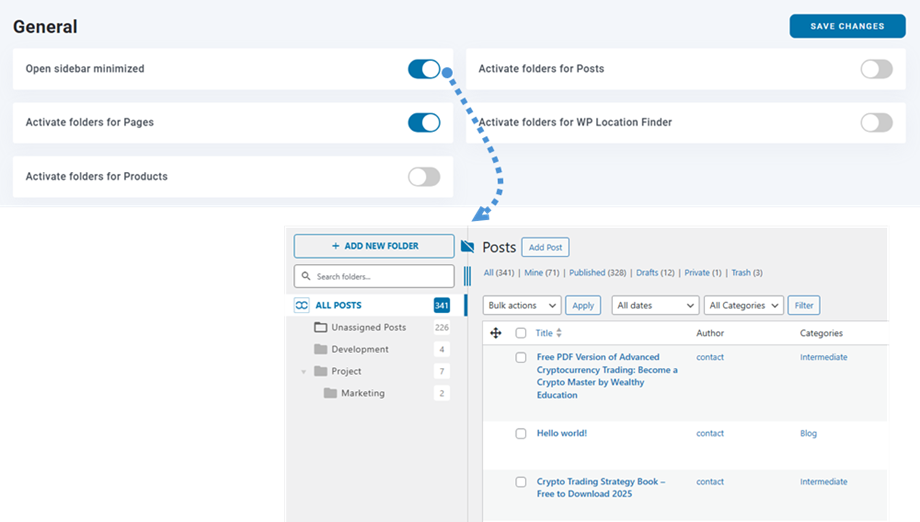This screenshot has width=920, height=522.
Task: Open the Bulk actions dropdown
Action: click(x=522, y=305)
